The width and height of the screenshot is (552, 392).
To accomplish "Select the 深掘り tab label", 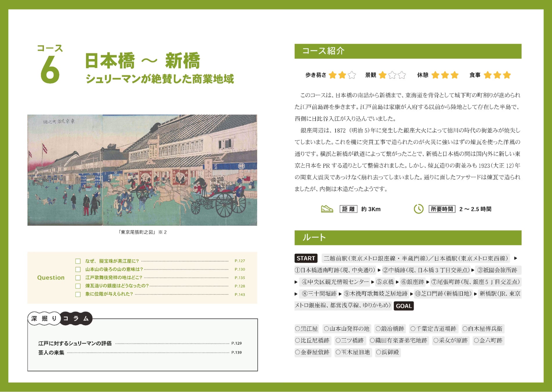I will [x=44, y=319].
